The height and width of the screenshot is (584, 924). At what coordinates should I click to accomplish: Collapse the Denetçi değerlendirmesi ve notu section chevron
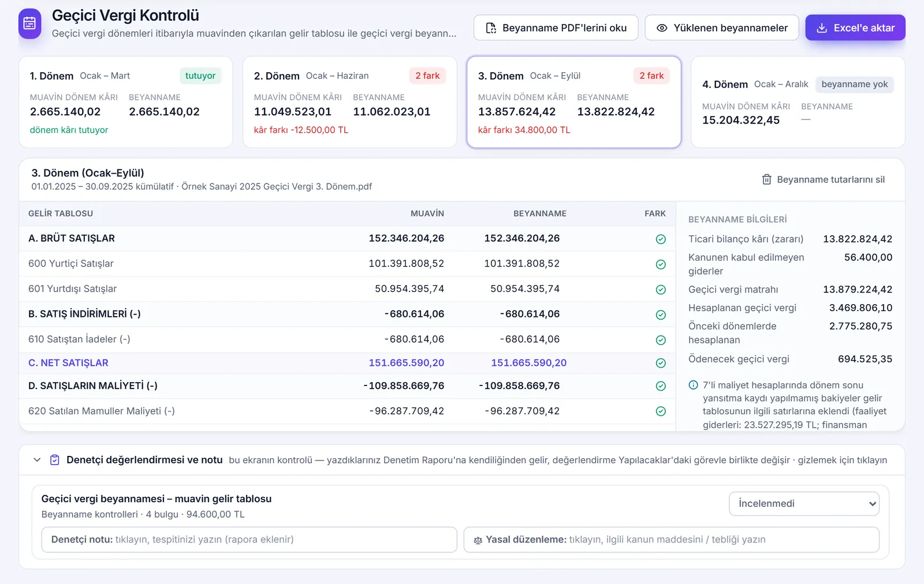coord(37,460)
